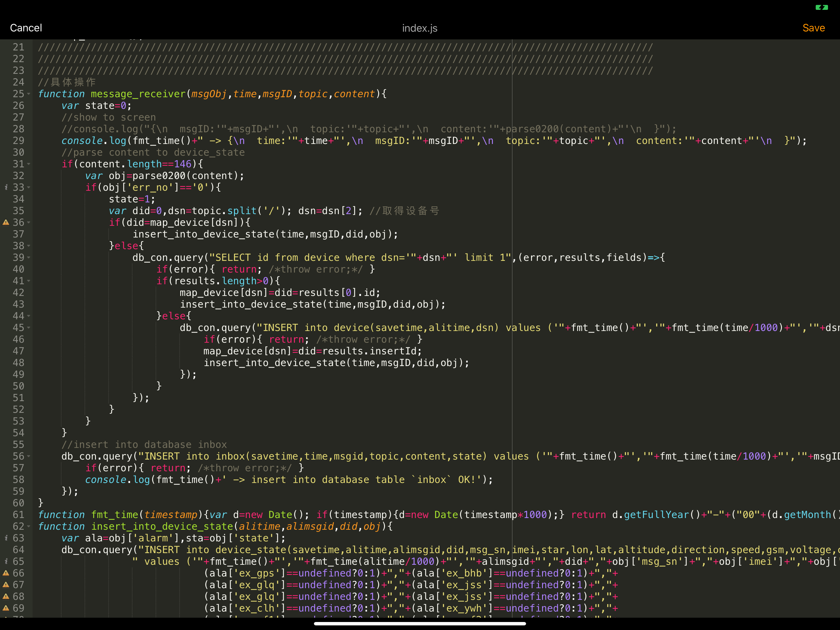Image resolution: width=840 pixels, height=630 pixels.
Task: Tap Cancel to discard edits
Action: 26,28
